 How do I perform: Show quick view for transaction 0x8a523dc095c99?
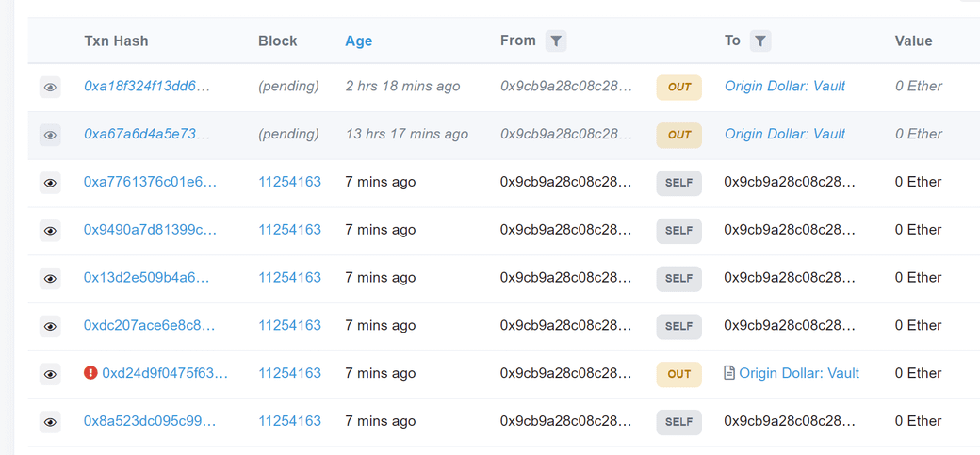tap(50, 422)
